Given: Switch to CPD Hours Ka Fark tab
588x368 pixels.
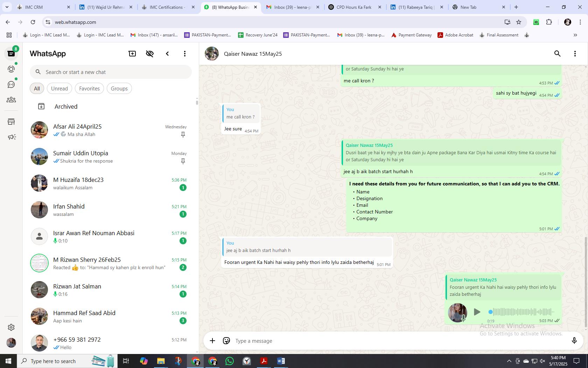Looking at the screenshot, I should point(354,7).
